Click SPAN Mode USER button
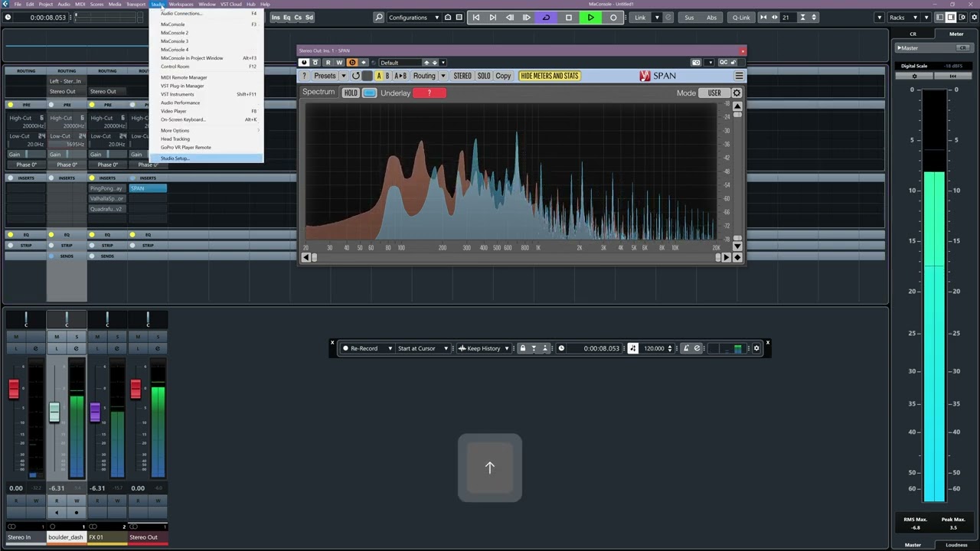The width and height of the screenshot is (980, 551). [714, 93]
